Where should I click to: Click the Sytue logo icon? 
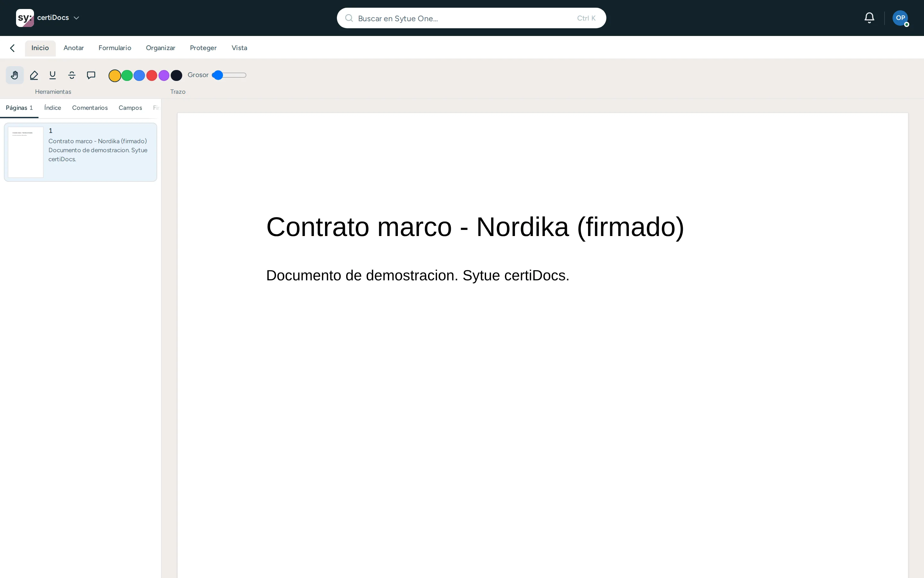pyautogui.click(x=25, y=18)
